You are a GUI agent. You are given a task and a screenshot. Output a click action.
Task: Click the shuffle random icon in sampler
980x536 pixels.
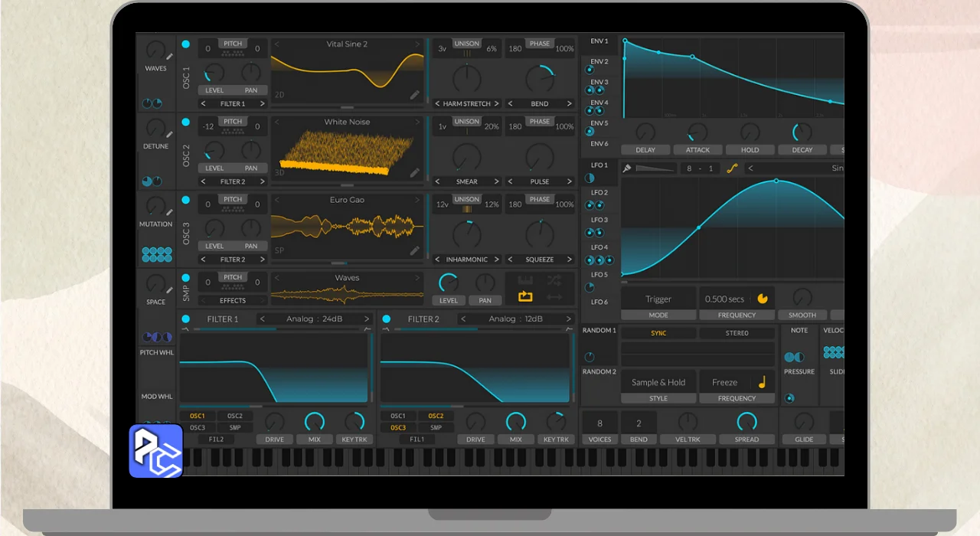tap(555, 280)
